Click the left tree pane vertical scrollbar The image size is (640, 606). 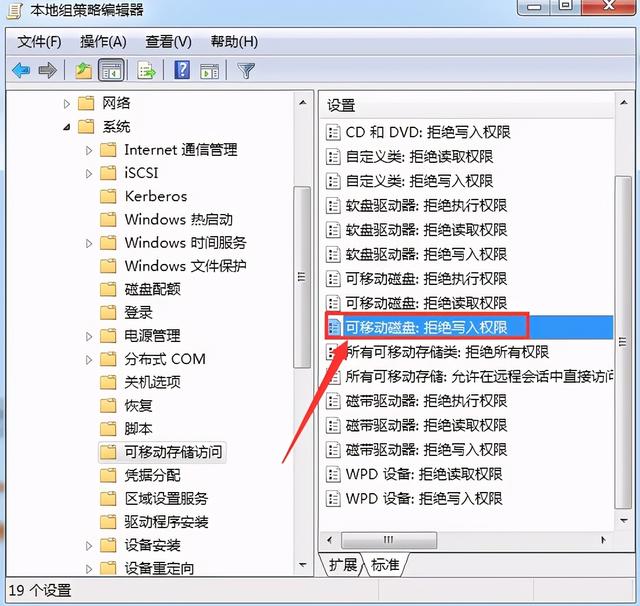[x=301, y=275]
